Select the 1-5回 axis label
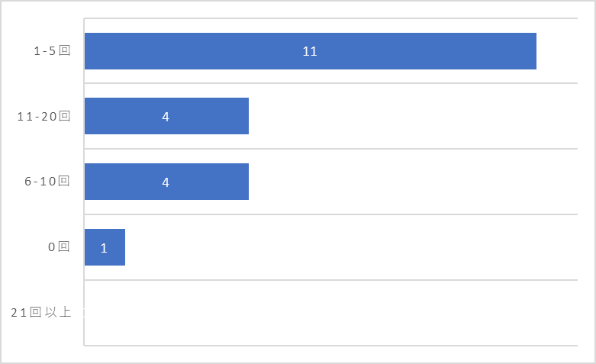This screenshot has height=364, width=596. 52,50
